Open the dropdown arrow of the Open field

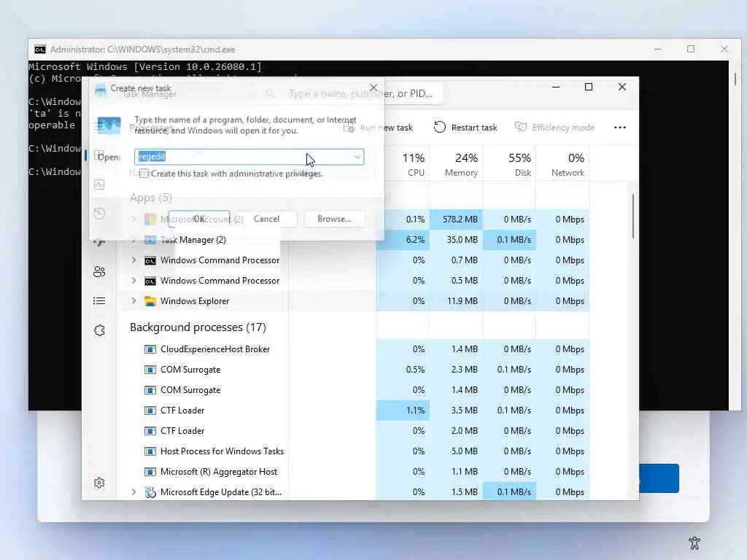tap(357, 157)
